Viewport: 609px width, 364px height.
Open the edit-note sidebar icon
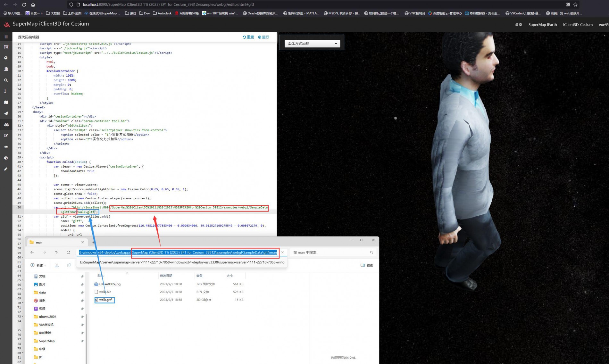click(x=6, y=136)
